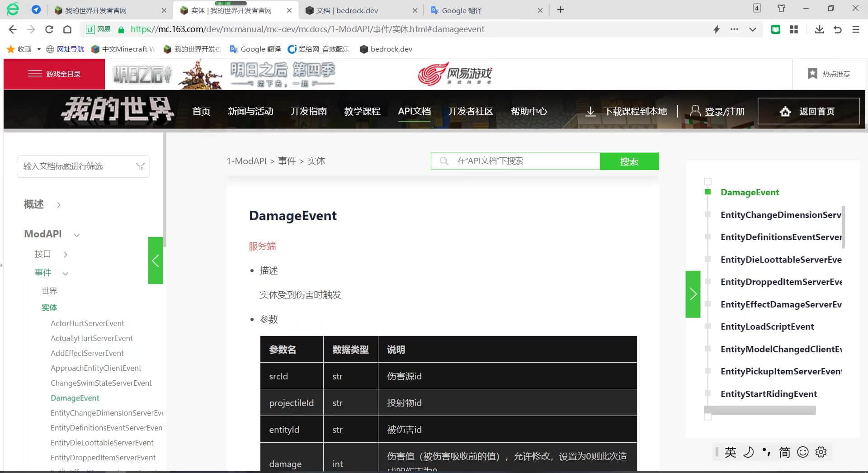
Task: Collapse the 事件 section chevron
Action: pyautogui.click(x=66, y=273)
